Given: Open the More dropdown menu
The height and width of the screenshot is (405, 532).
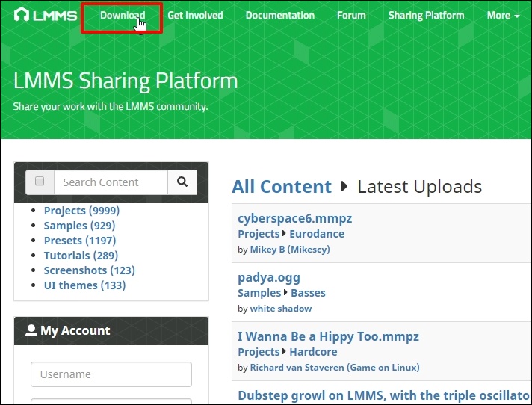Looking at the screenshot, I should [x=503, y=15].
